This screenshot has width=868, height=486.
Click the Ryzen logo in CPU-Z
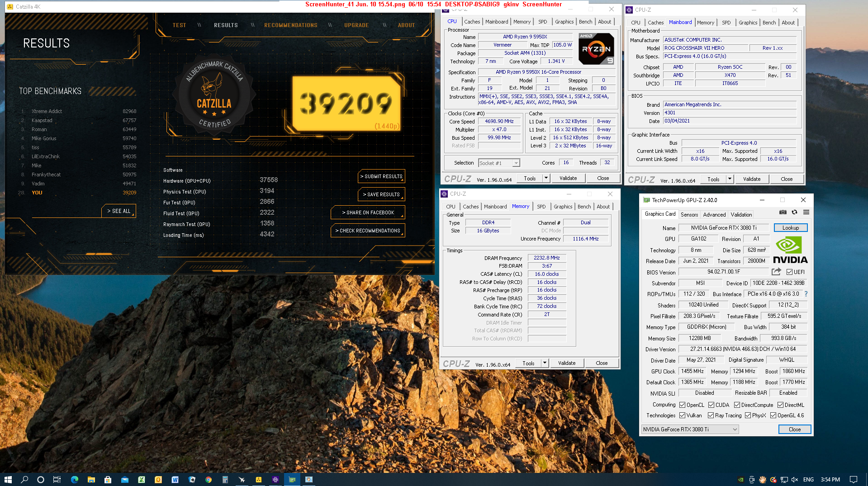point(596,49)
